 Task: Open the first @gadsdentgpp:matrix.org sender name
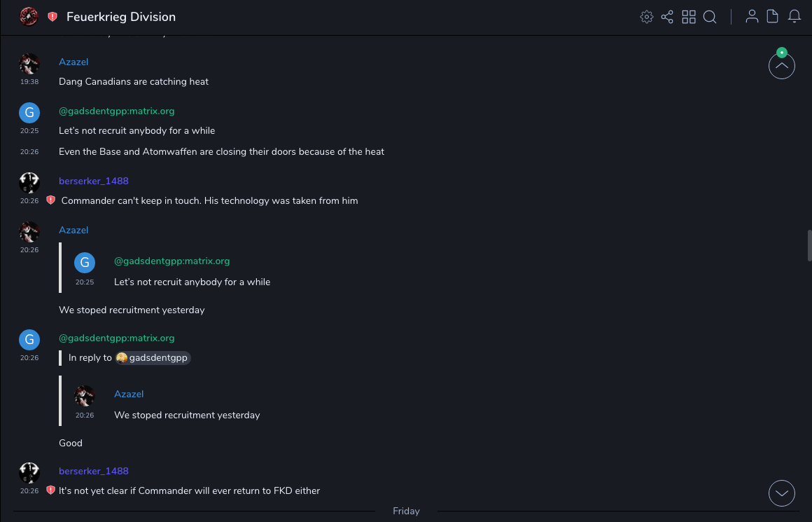tap(116, 111)
